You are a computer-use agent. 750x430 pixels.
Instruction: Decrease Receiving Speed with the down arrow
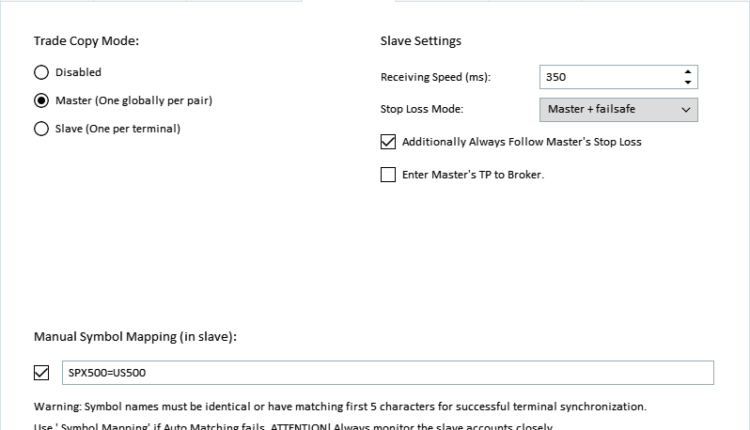(x=687, y=83)
